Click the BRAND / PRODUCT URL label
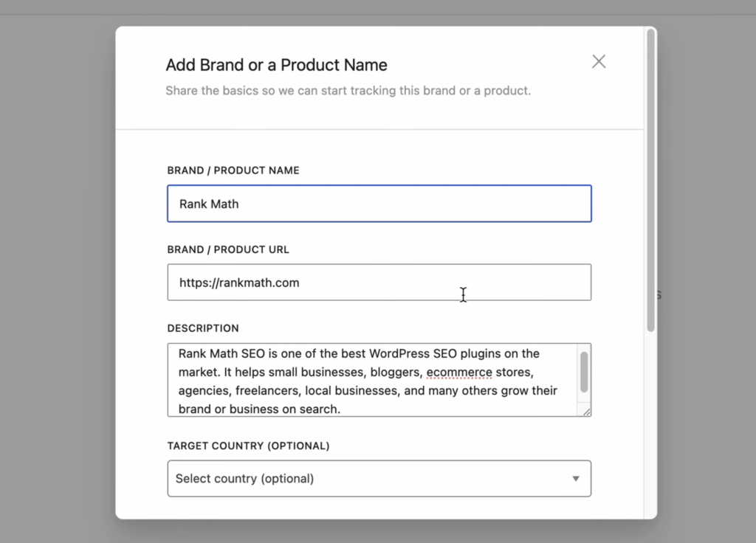Image resolution: width=756 pixels, height=543 pixels. click(228, 249)
